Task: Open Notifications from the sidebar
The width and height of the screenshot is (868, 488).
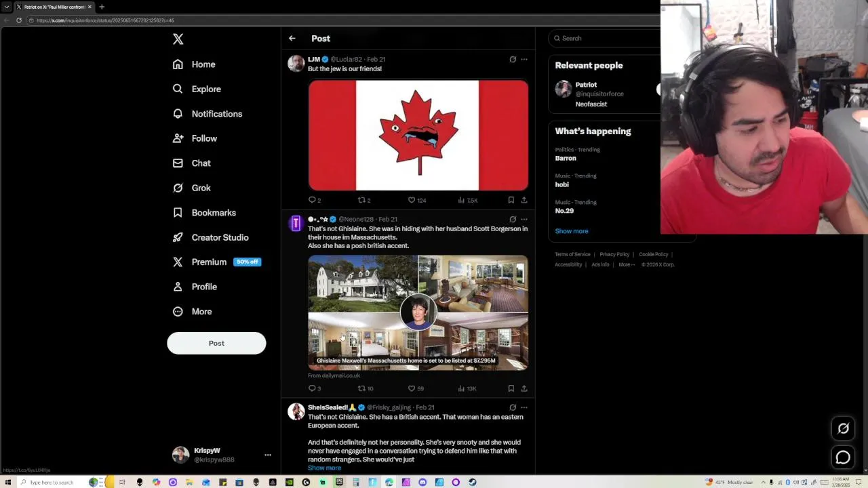Action: [208, 114]
